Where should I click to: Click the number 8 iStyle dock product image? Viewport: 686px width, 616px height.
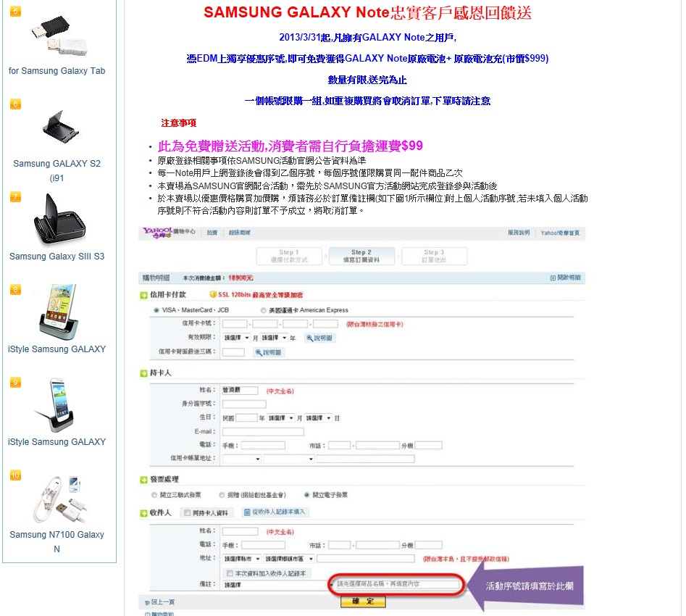tap(59, 312)
